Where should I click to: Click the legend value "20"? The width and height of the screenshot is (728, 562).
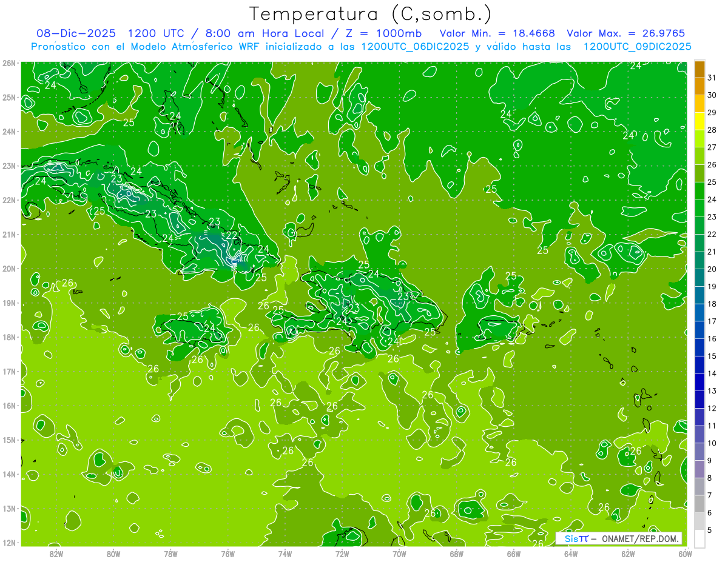pyautogui.click(x=712, y=269)
